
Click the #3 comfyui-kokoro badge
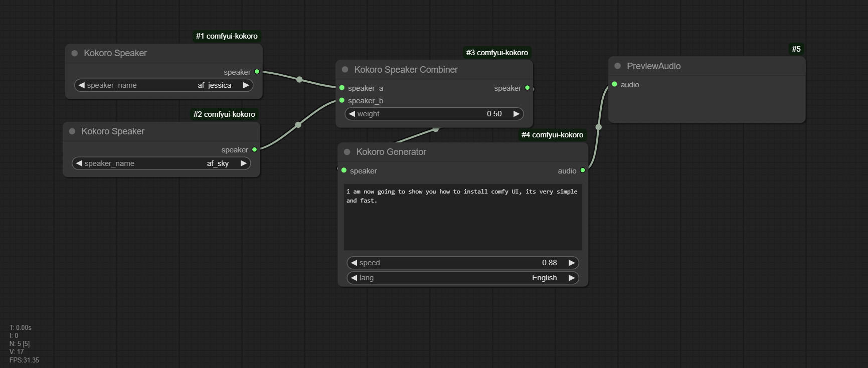[x=497, y=53]
